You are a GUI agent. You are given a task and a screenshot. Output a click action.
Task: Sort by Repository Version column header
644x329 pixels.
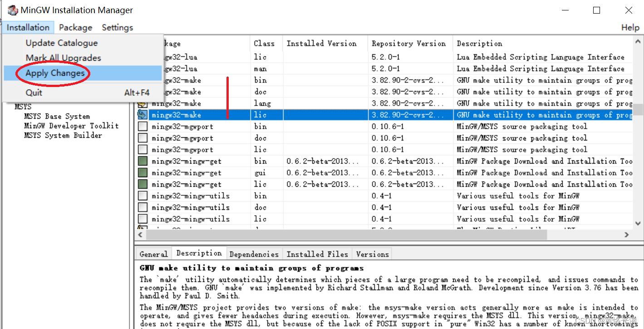coord(410,44)
